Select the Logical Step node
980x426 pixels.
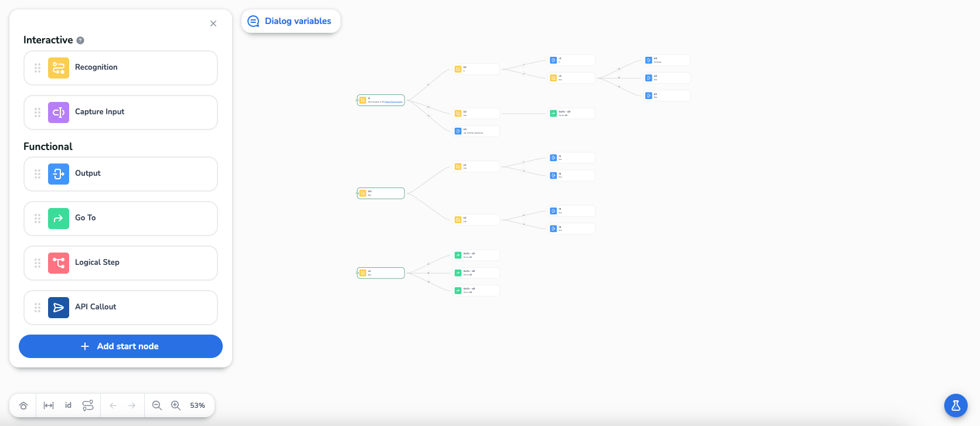[121, 263]
